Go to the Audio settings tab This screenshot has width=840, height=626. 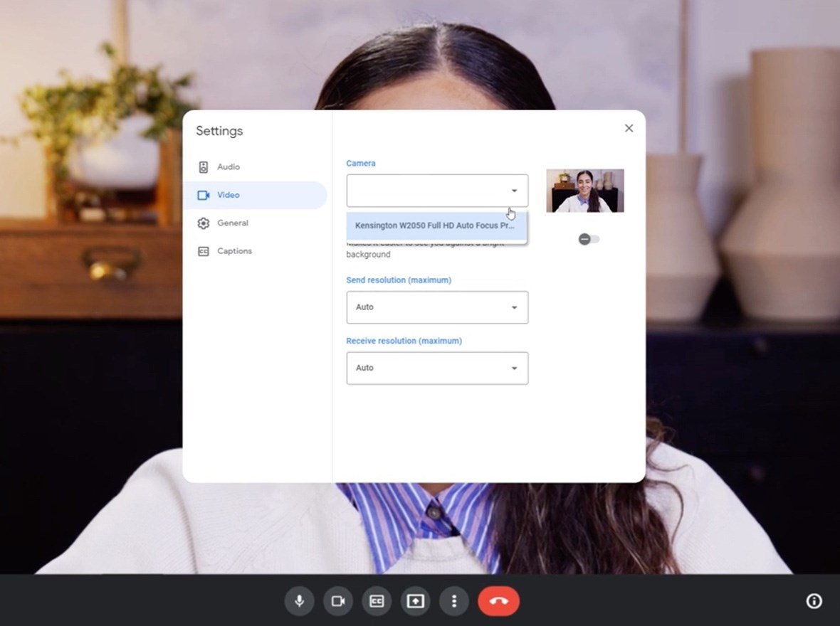click(228, 166)
